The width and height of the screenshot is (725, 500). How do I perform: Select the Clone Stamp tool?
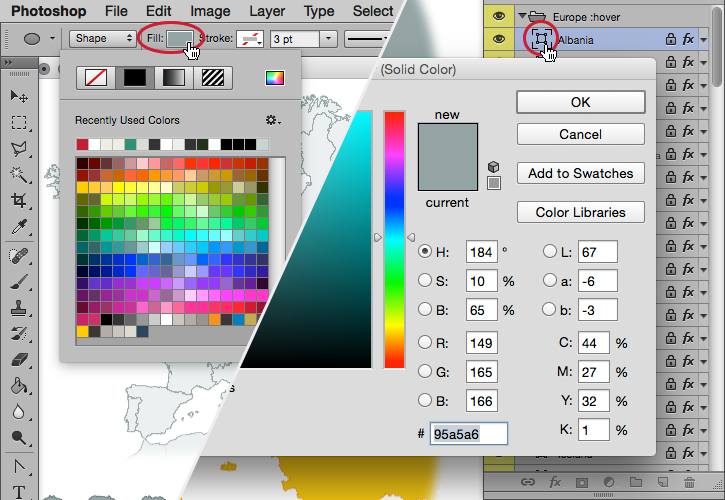click(x=19, y=308)
